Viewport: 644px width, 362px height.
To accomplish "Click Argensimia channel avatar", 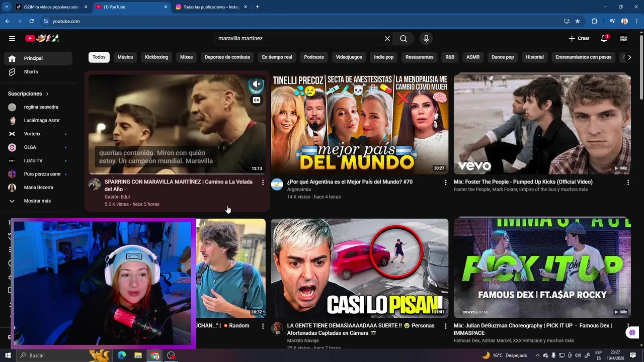I will pos(277,184).
